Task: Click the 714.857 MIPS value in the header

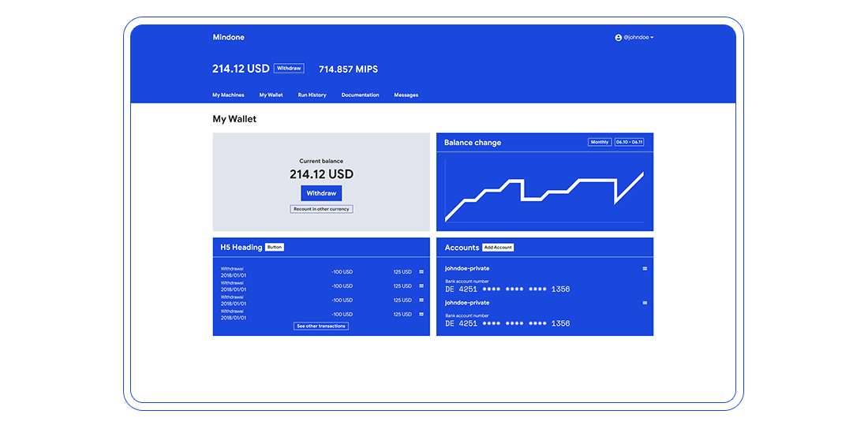Action: coord(348,69)
